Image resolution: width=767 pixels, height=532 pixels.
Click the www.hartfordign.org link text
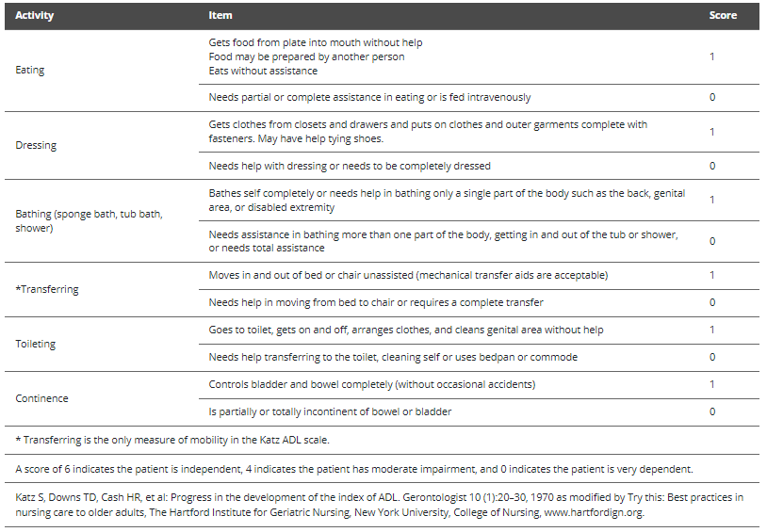click(594, 512)
